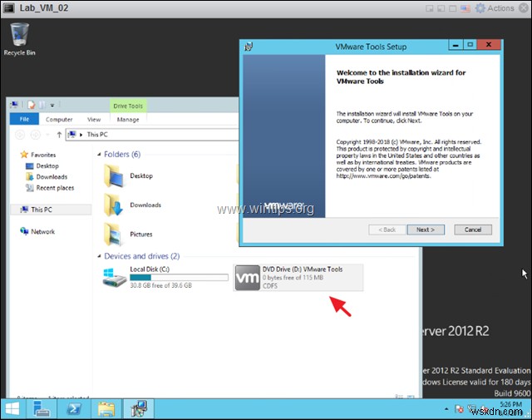The height and width of the screenshot is (420, 532).
Task: Open Server Manager from the taskbar
Action: pyautogui.click(x=42, y=408)
